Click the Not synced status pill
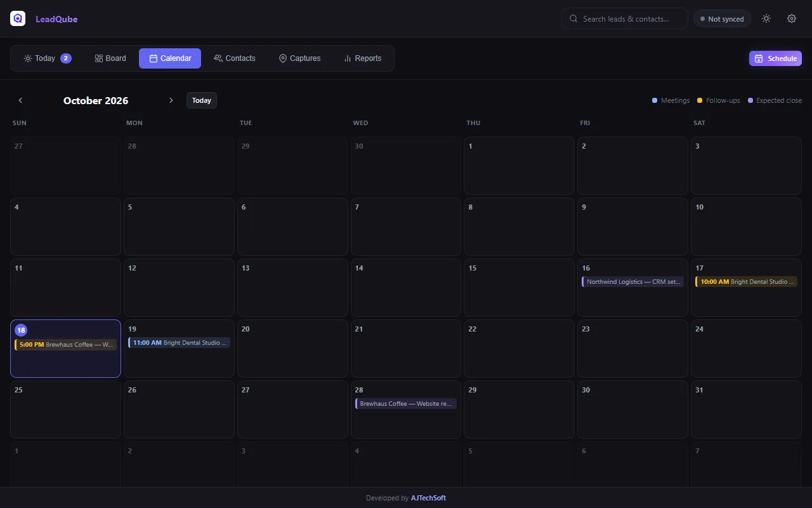The height and width of the screenshot is (508, 812). click(722, 19)
